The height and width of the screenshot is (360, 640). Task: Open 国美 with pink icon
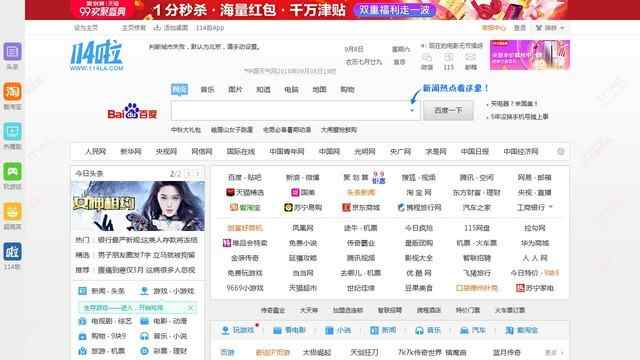tap(302, 192)
